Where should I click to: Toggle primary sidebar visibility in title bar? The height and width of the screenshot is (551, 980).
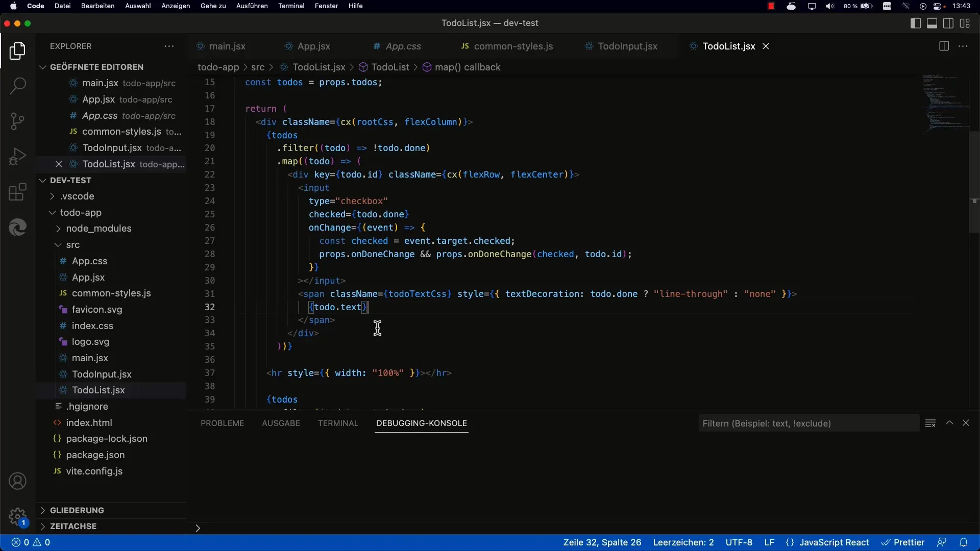pyautogui.click(x=916, y=23)
